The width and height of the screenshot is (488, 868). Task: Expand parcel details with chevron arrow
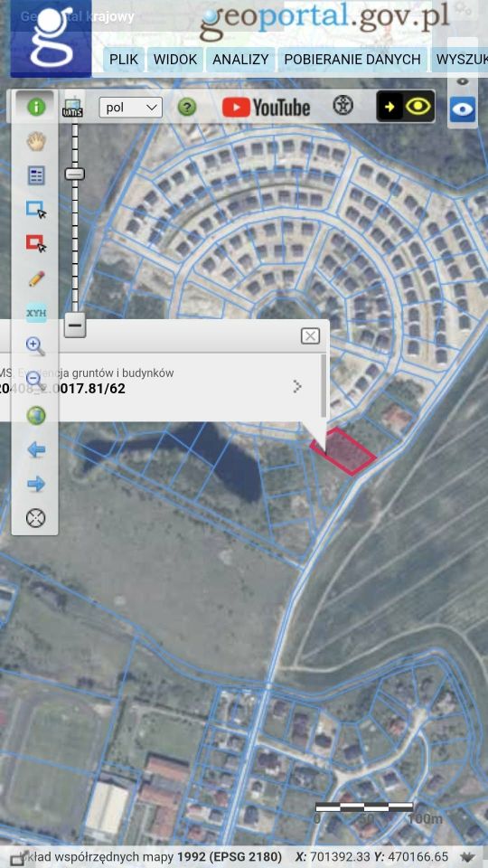[x=297, y=386]
